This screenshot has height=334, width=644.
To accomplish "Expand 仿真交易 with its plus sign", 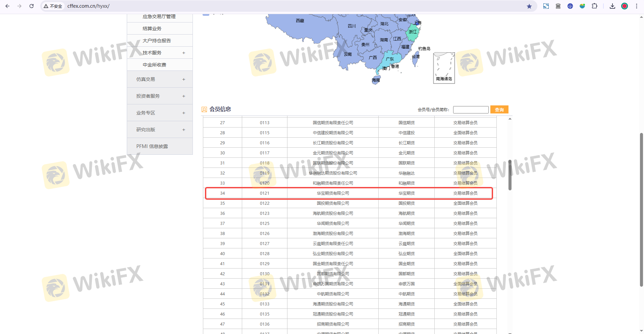I will pyautogui.click(x=184, y=79).
